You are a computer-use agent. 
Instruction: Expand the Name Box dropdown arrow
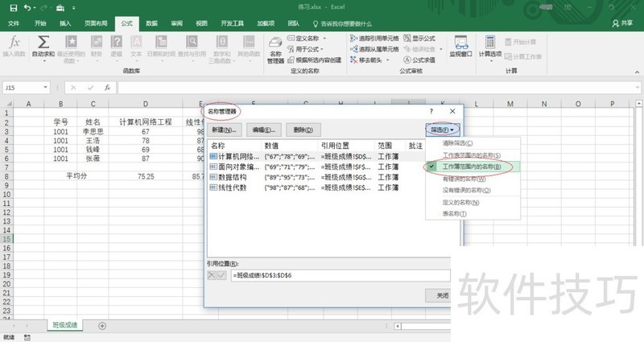click(45, 88)
